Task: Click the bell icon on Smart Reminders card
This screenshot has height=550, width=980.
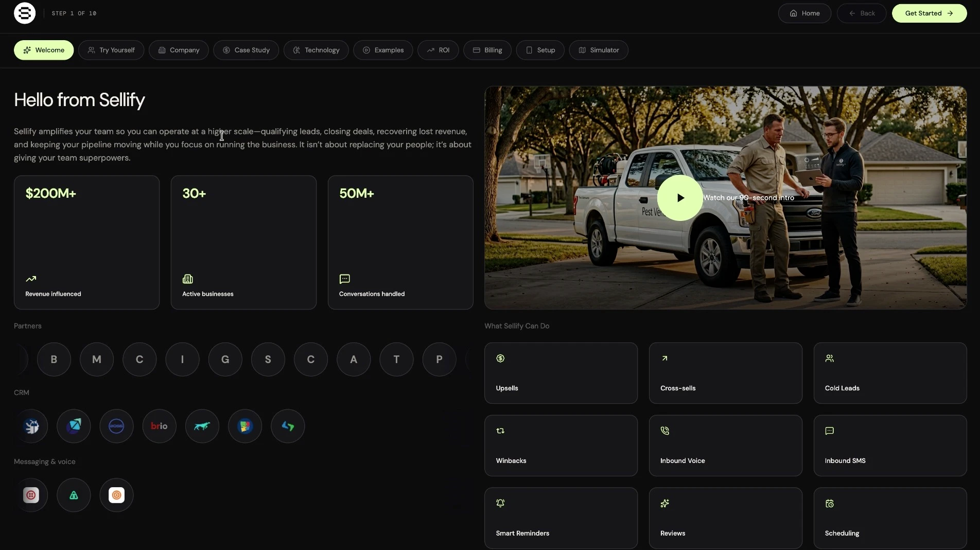Action: [x=500, y=503]
